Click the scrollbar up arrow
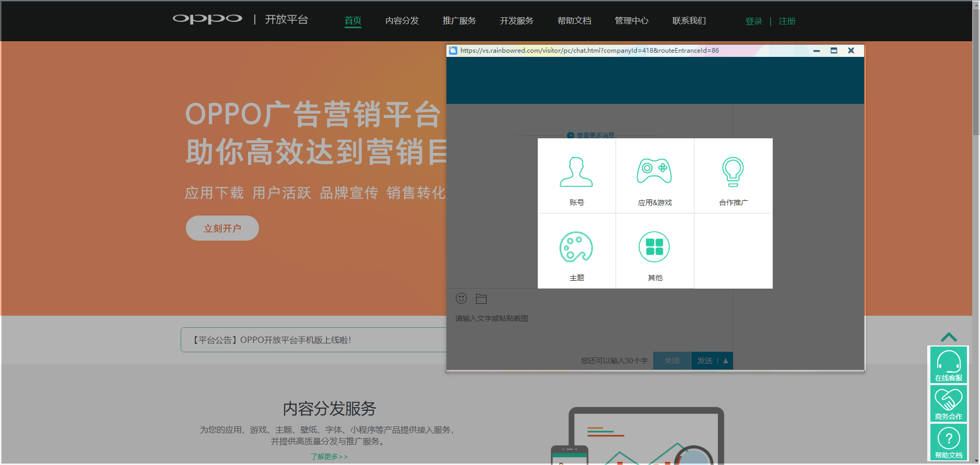Viewport: 980px width, 465px height. point(976,4)
